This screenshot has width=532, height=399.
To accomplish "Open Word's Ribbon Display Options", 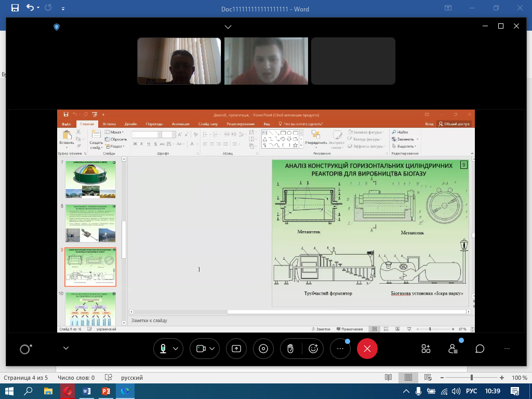I will [448, 8].
